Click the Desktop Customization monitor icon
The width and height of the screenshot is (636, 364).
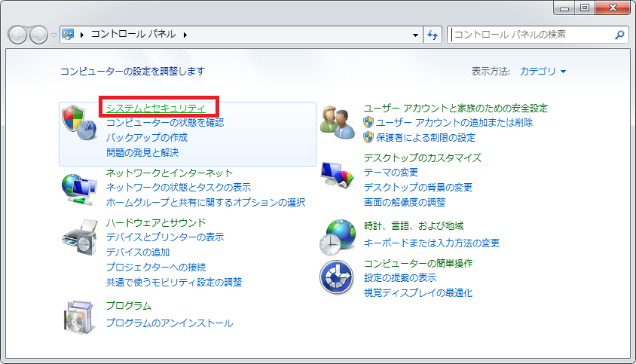pyautogui.click(x=337, y=178)
